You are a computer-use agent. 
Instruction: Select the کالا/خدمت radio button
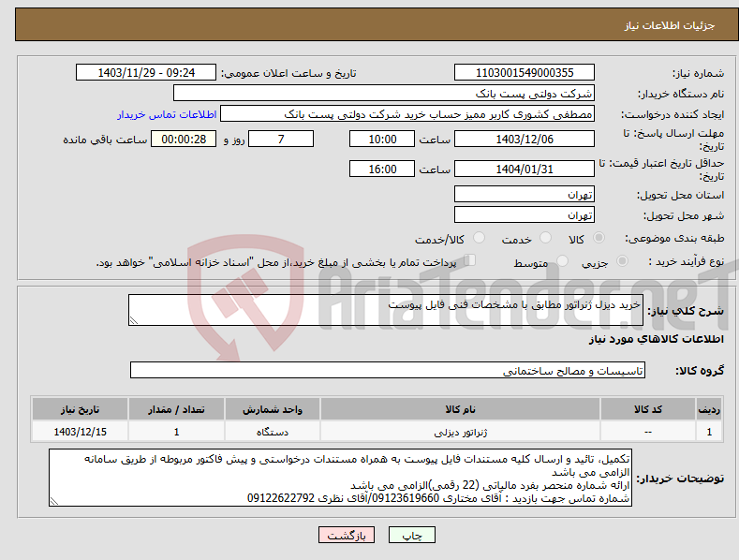coord(479,238)
